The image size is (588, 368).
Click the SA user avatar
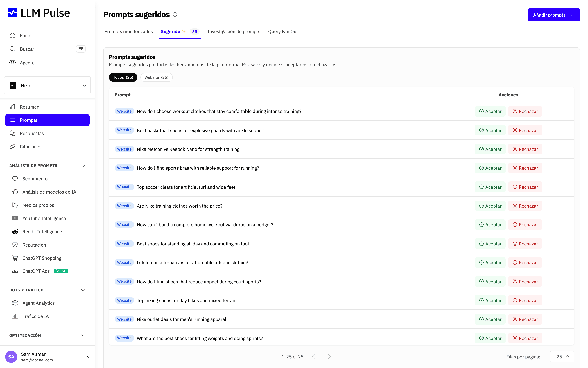11,357
